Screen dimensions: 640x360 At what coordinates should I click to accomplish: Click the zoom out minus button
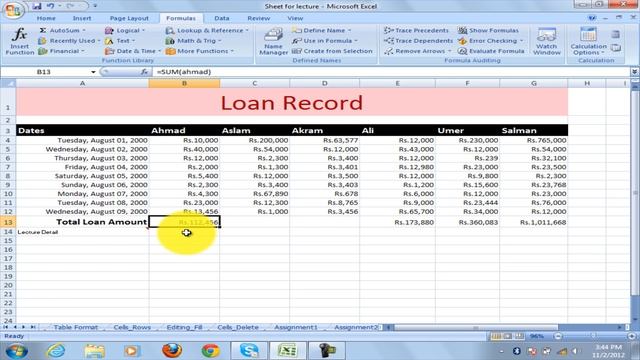(x=558, y=336)
